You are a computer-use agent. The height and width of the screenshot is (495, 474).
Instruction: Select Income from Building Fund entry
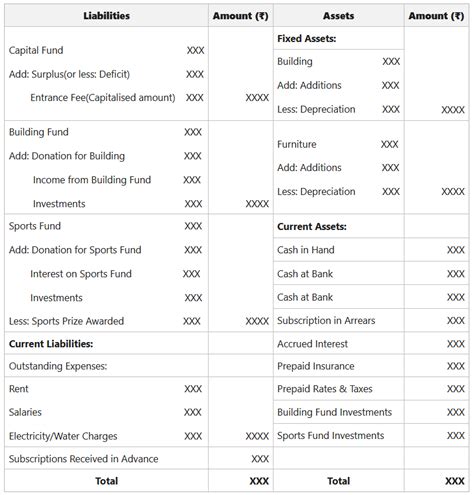92,180
